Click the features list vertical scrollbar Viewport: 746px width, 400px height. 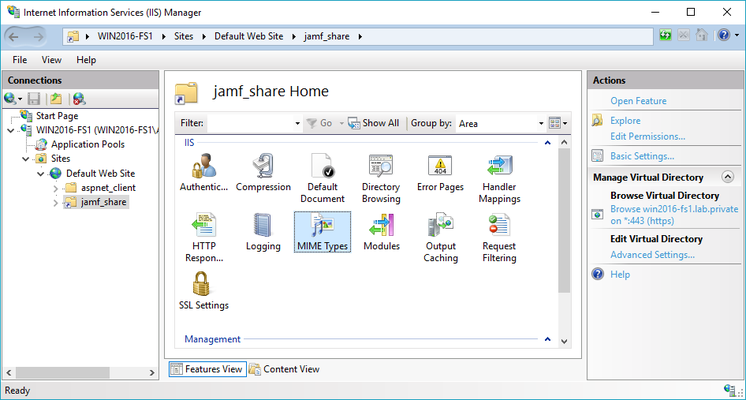pyautogui.click(x=564, y=220)
